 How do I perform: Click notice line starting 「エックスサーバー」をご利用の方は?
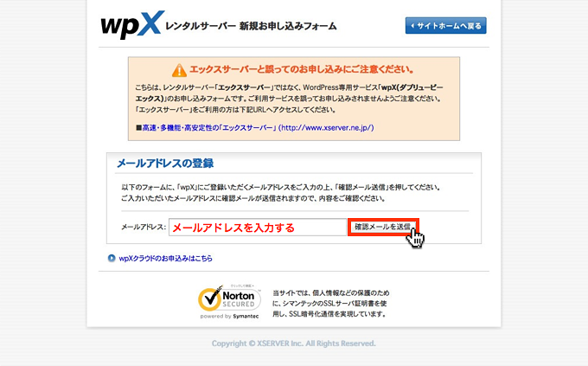[236, 110]
